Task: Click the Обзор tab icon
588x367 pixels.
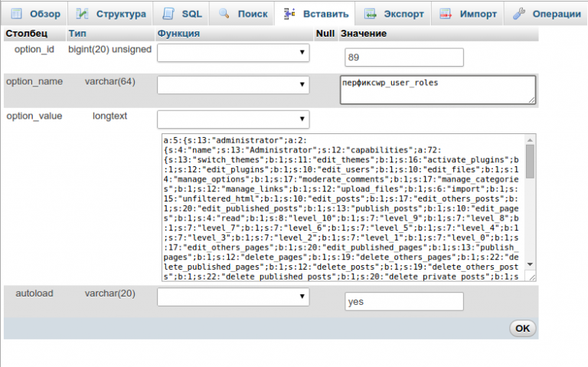Action: point(15,14)
